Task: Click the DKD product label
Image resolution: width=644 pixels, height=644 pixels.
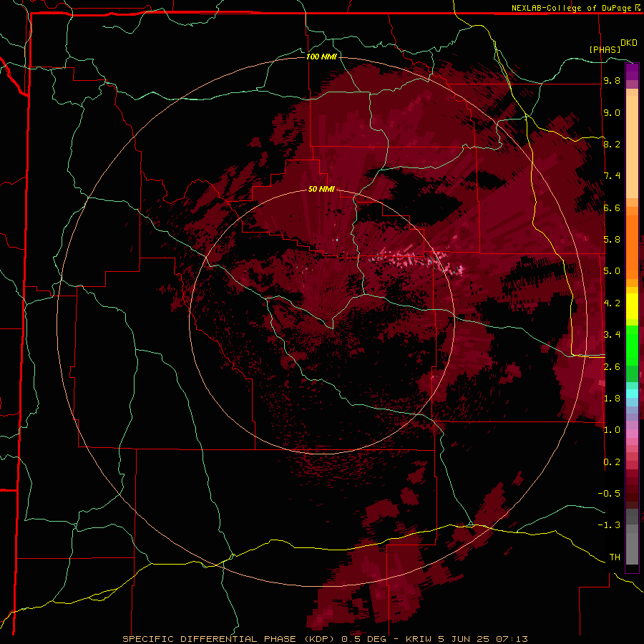Action: 629,43
